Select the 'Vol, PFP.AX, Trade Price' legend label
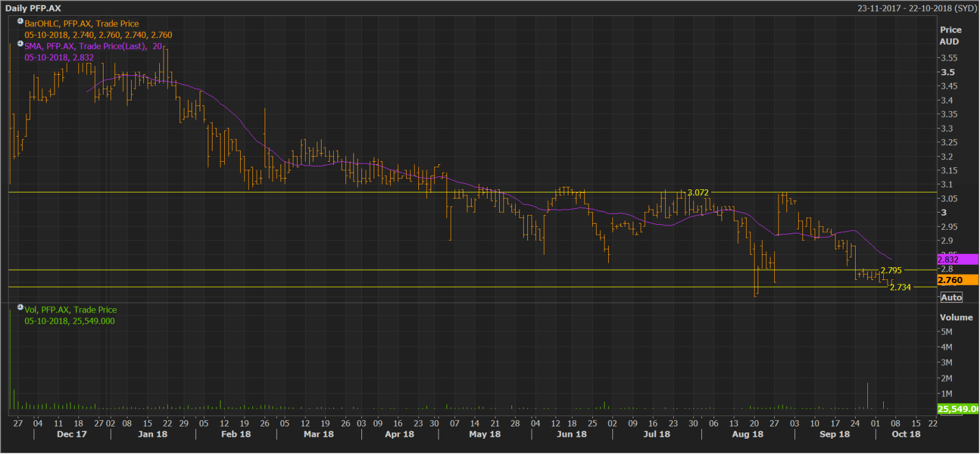The image size is (980, 454). coord(70,310)
